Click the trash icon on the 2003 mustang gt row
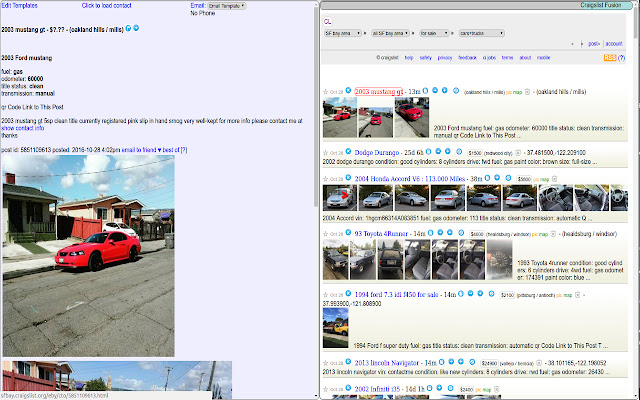The image size is (640, 400). 527,92
